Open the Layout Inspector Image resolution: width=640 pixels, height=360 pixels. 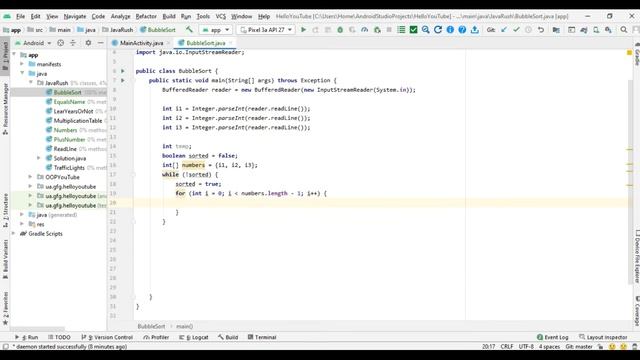(x=603, y=337)
